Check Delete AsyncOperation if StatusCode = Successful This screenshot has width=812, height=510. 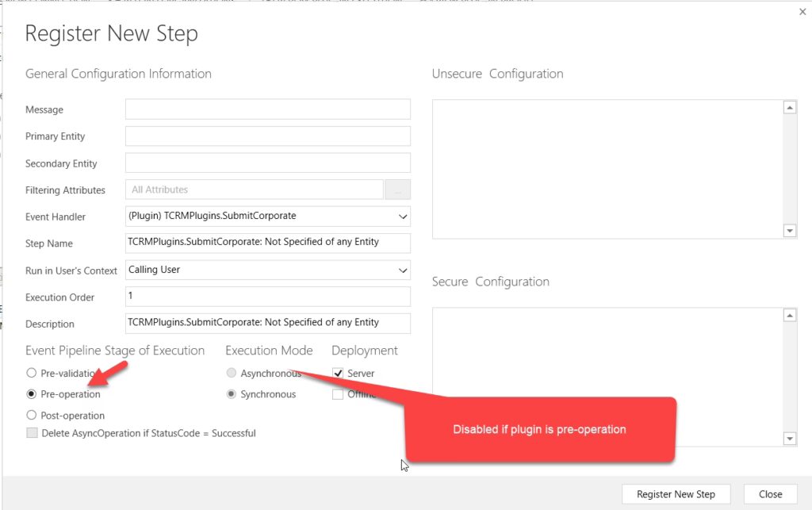pos(32,433)
